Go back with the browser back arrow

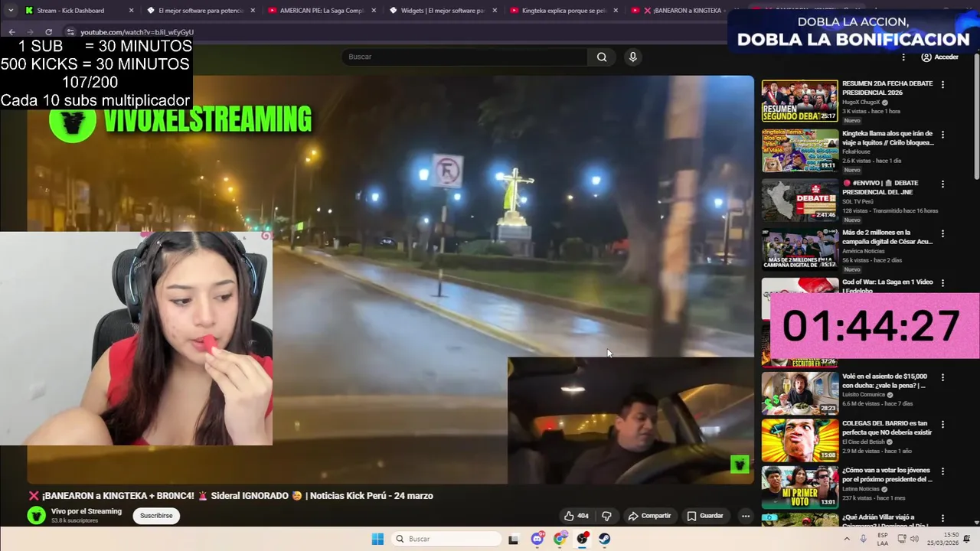[12, 32]
